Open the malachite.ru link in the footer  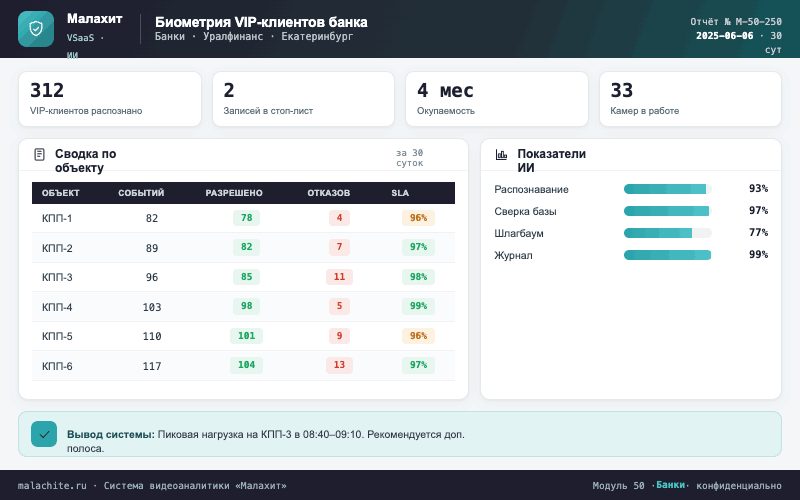(52, 486)
